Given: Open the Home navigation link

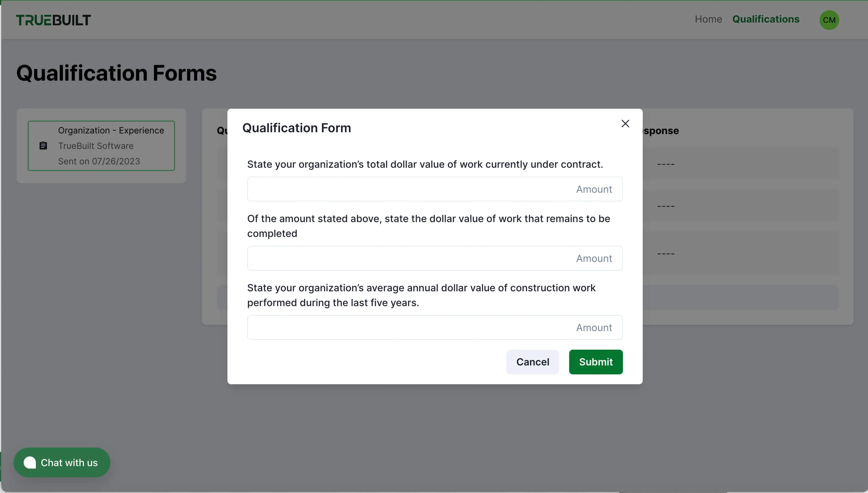Looking at the screenshot, I should coord(708,19).
